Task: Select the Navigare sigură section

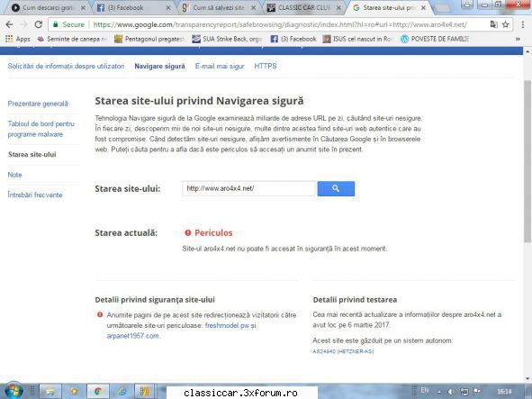Action: tap(160, 67)
